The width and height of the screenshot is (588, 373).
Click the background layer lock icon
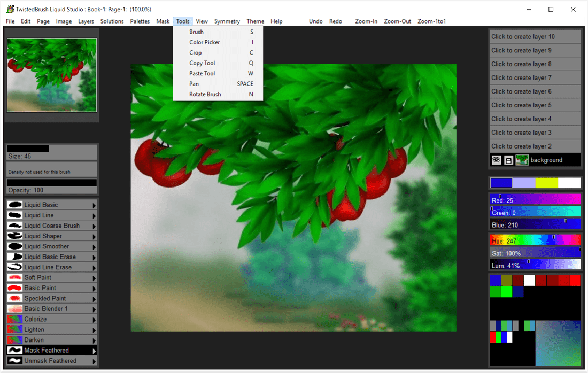tap(508, 160)
